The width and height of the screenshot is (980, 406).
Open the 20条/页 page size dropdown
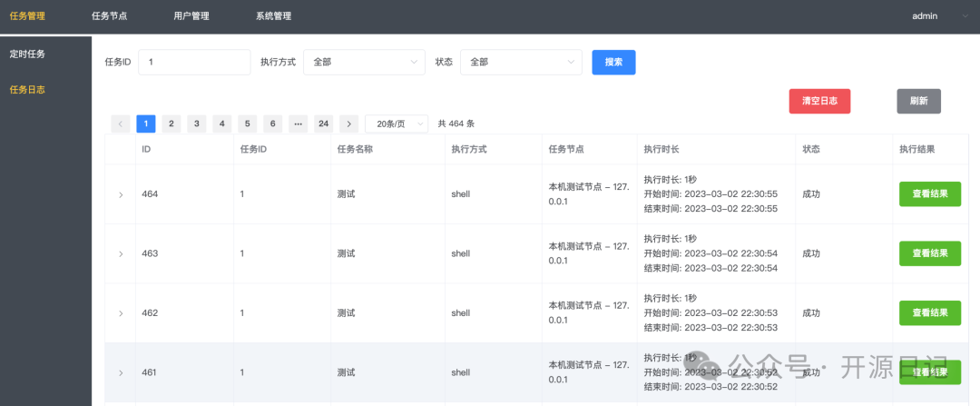tap(397, 124)
